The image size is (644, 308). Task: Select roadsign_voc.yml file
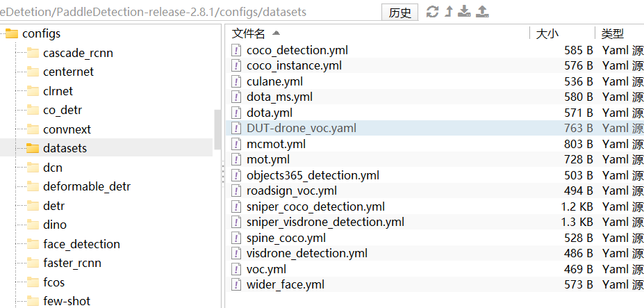click(292, 191)
